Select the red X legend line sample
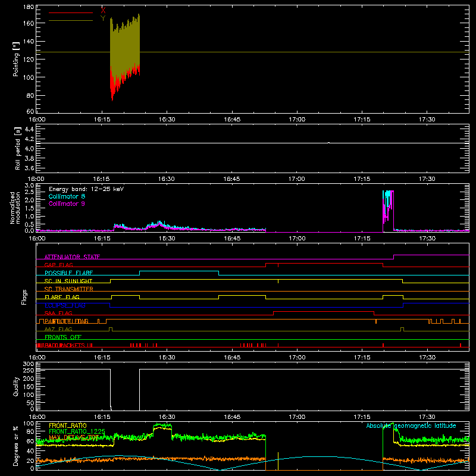The height and width of the screenshot is (476, 476). (x=71, y=12)
